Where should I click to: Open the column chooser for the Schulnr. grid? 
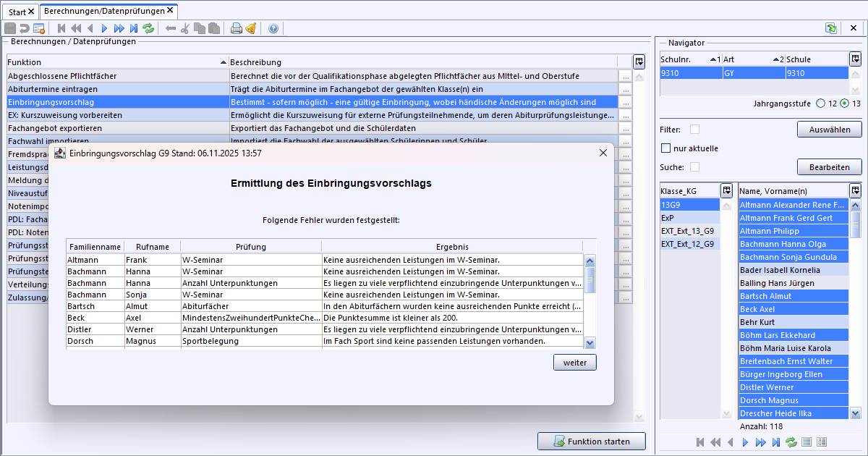pos(855,59)
